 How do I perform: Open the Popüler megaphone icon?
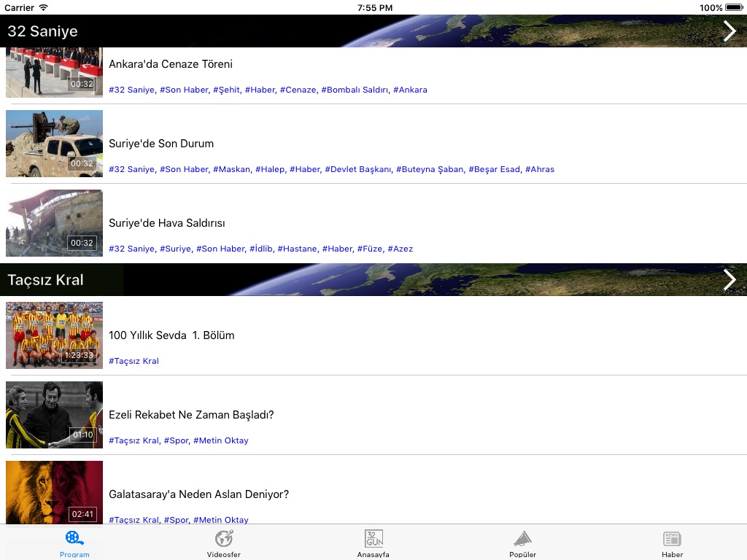(x=522, y=539)
